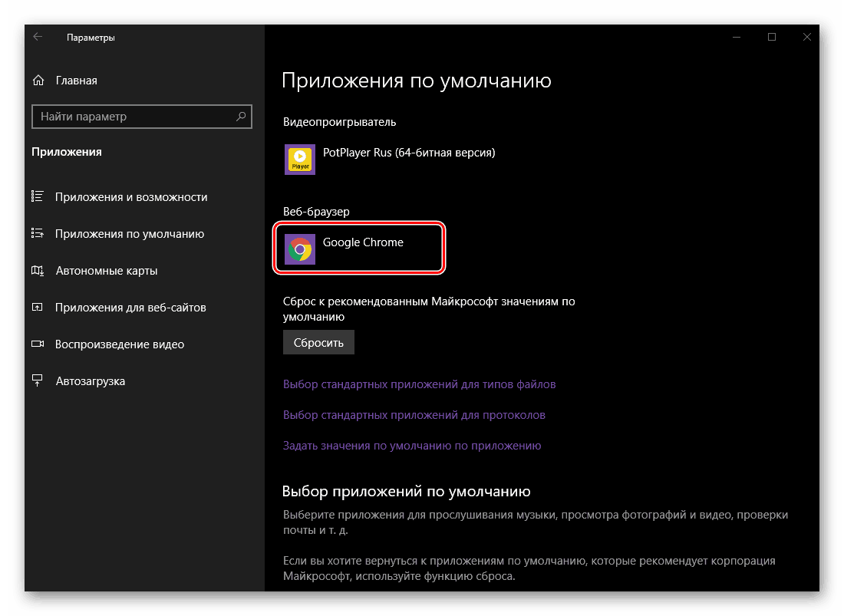Open the Воспроизведение видео section icon
The image size is (844, 616).
[x=37, y=344]
